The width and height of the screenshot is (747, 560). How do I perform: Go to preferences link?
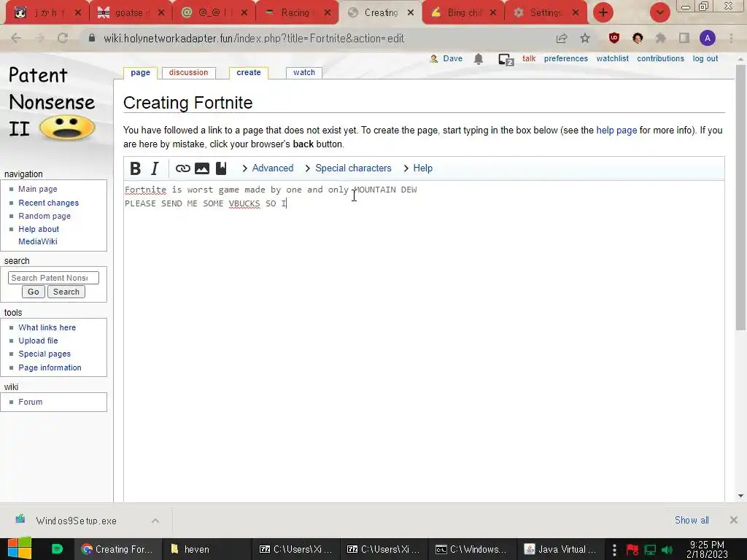tap(566, 58)
